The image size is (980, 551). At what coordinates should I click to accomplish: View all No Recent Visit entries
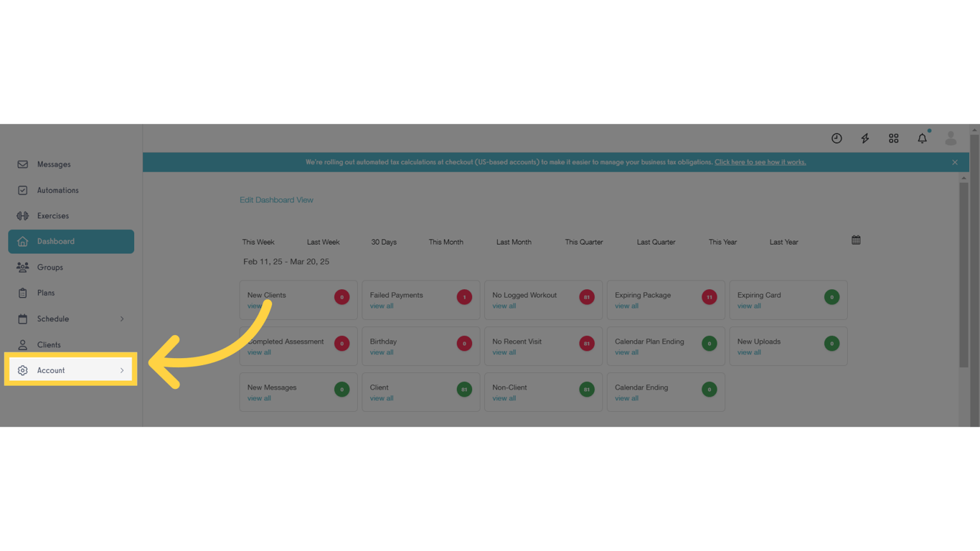click(x=504, y=353)
